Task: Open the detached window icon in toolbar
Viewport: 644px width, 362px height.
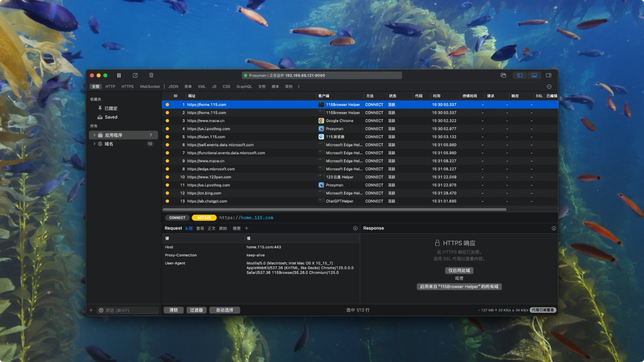Action: [503, 75]
